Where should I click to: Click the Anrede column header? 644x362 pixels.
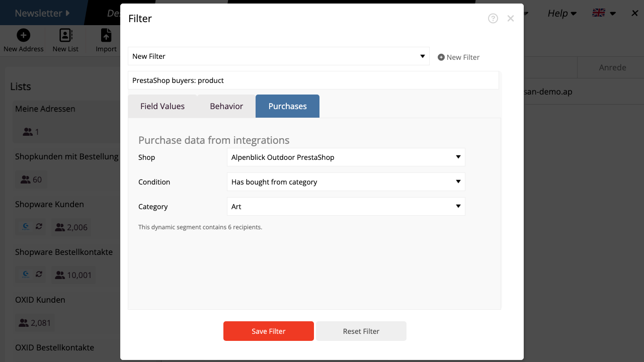click(x=612, y=67)
